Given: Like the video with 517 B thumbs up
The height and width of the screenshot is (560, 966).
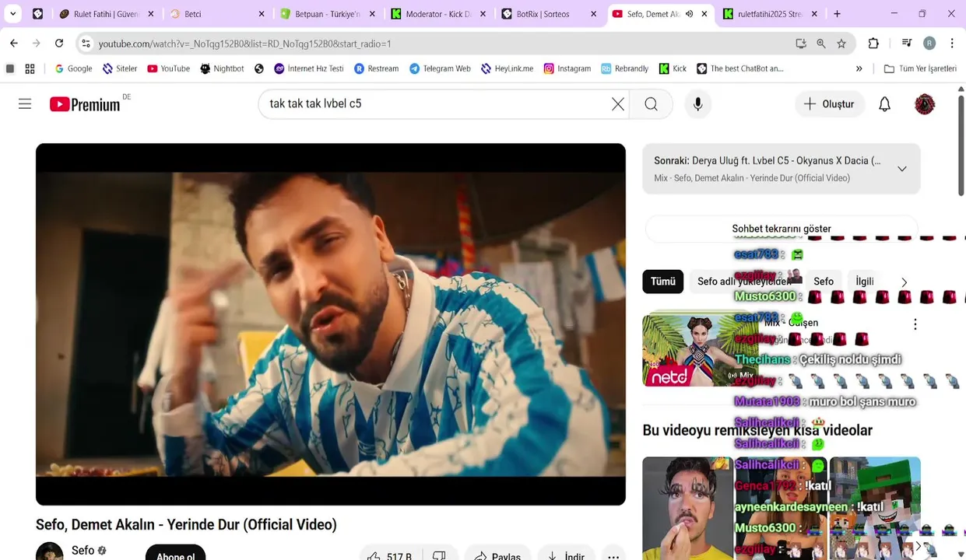Looking at the screenshot, I should click(x=389, y=556).
